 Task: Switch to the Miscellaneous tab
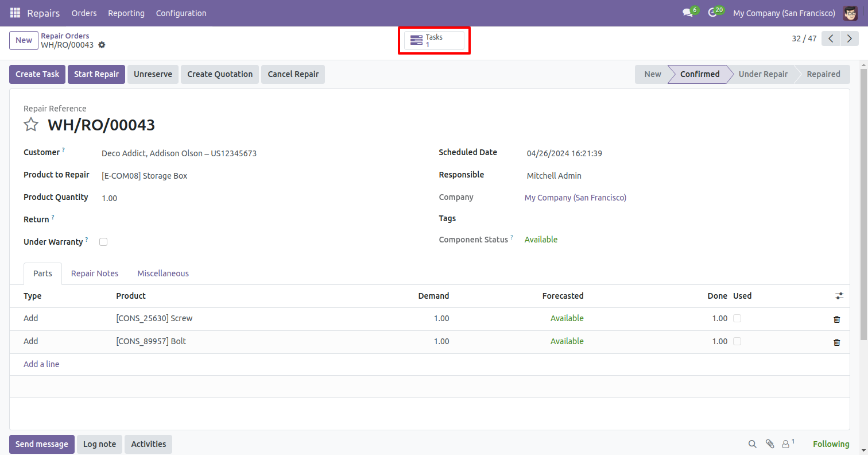tap(163, 273)
